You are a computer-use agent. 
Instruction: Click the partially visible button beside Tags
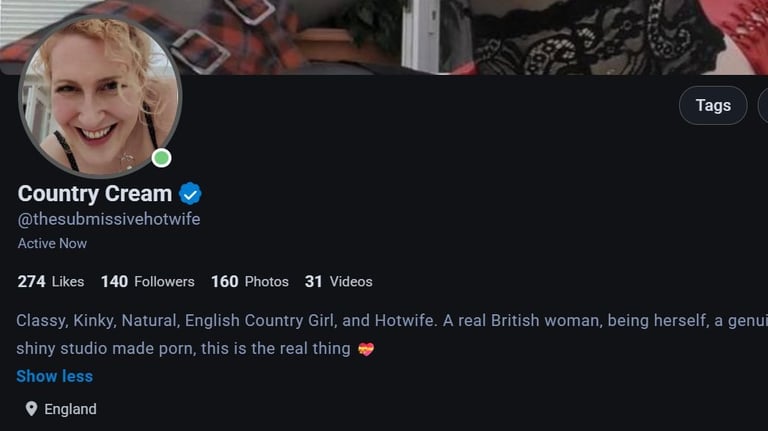point(763,105)
